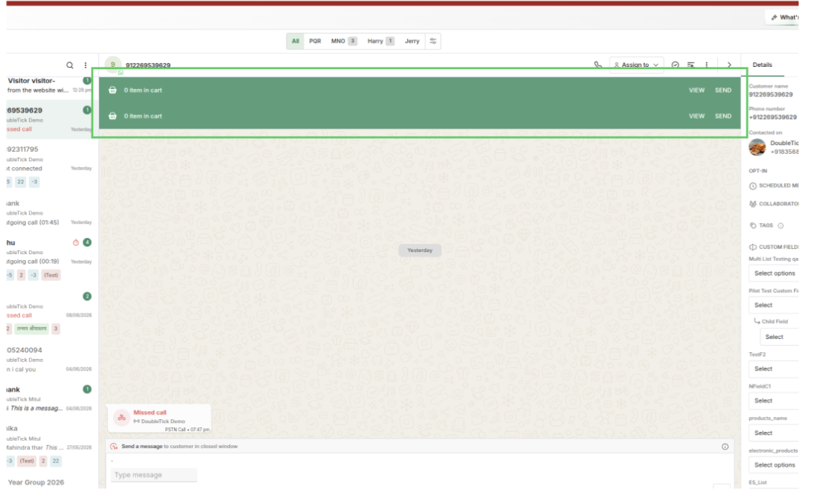The width and height of the screenshot is (814, 504).
Task: Switch to the Harry tab
Action: point(380,41)
